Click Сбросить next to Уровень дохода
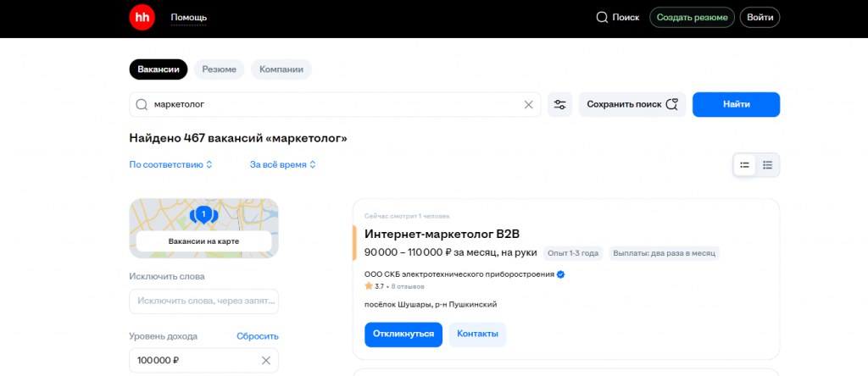 pos(258,336)
